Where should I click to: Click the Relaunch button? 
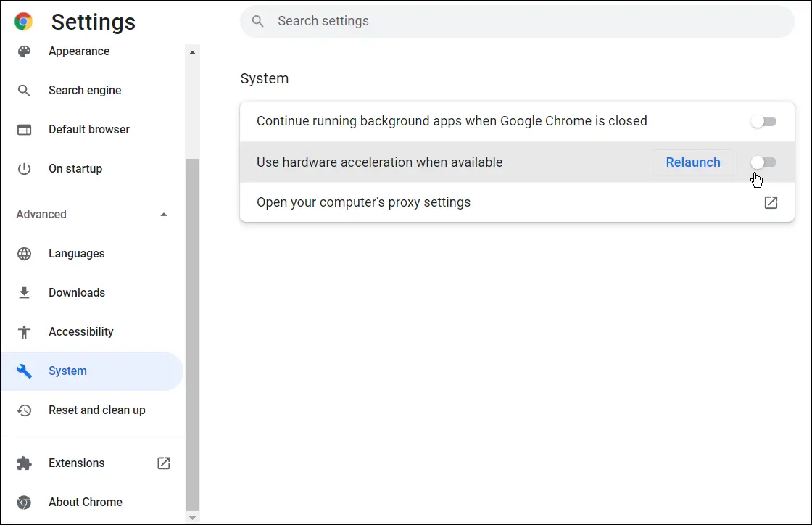[692, 162]
